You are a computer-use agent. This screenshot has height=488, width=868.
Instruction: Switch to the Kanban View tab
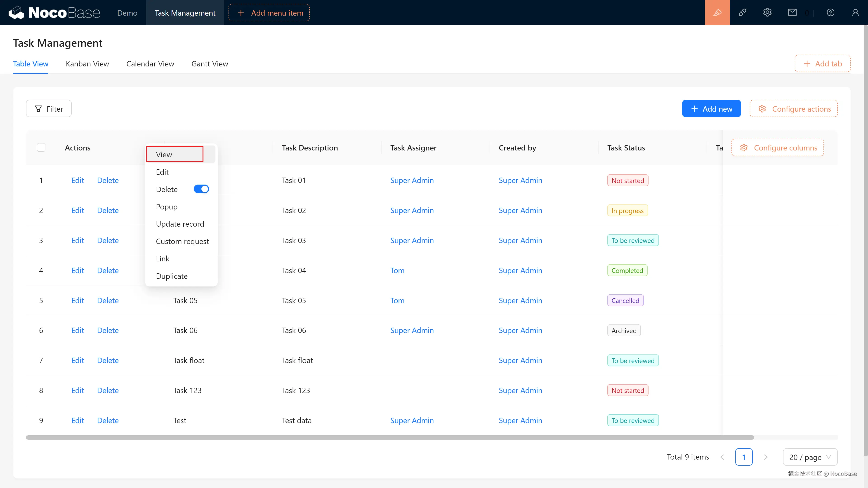(x=87, y=64)
